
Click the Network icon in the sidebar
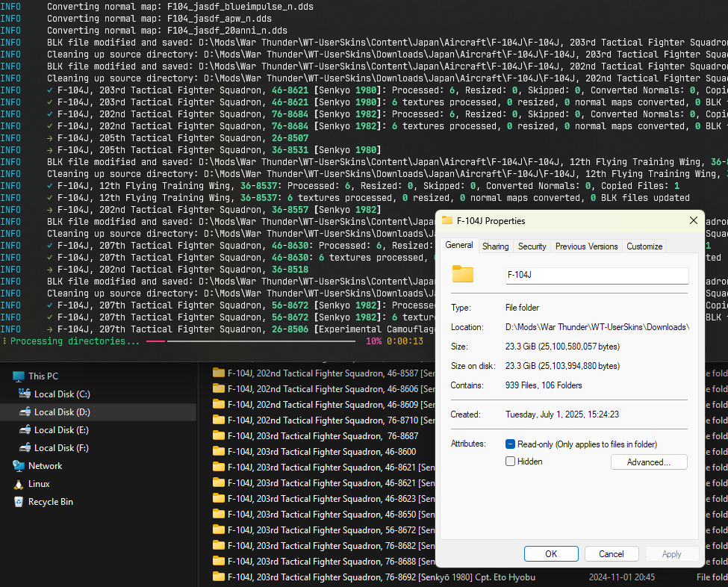click(x=19, y=466)
